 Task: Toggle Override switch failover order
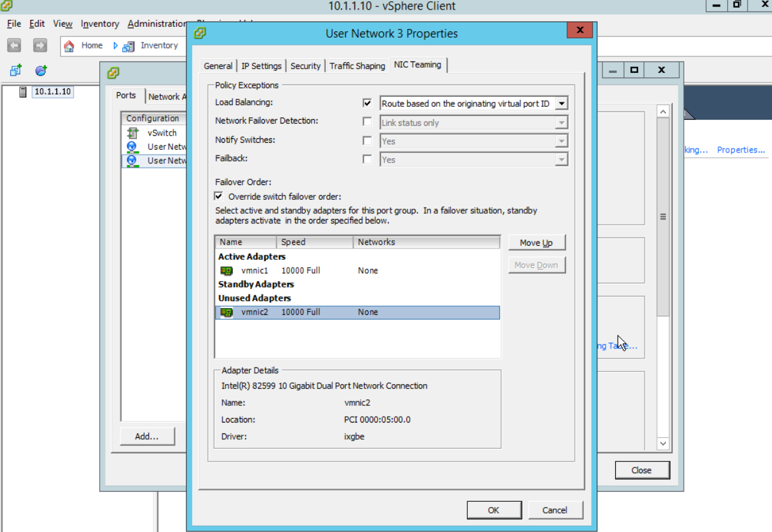[x=218, y=196]
